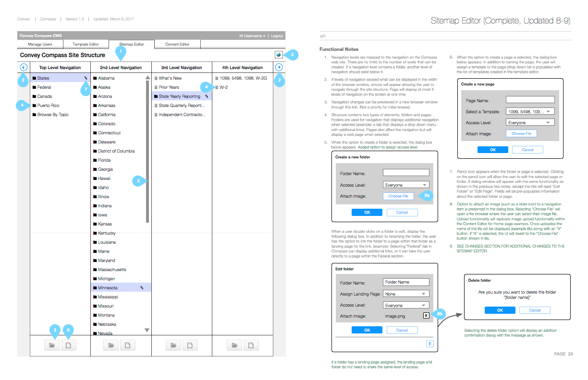
Task: Select Browse By Topic in Top Level Navigation
Action: pyautogui.click(x=53, y=115)
